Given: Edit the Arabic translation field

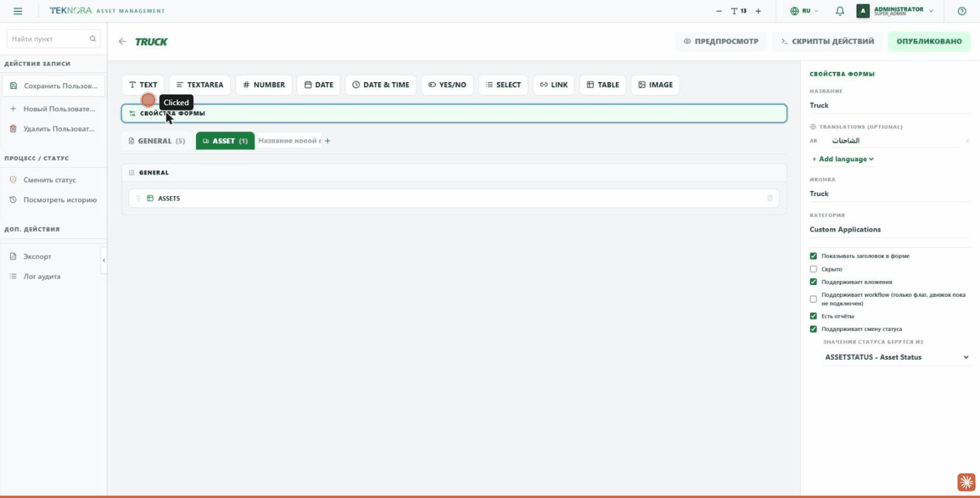Looking at the screenshot, I should coord(894,141).
